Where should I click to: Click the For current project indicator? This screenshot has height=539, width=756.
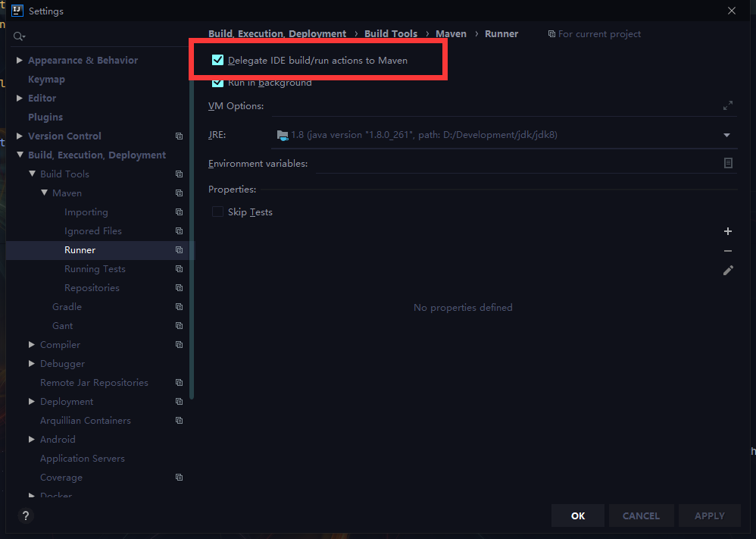pos(594,33)
